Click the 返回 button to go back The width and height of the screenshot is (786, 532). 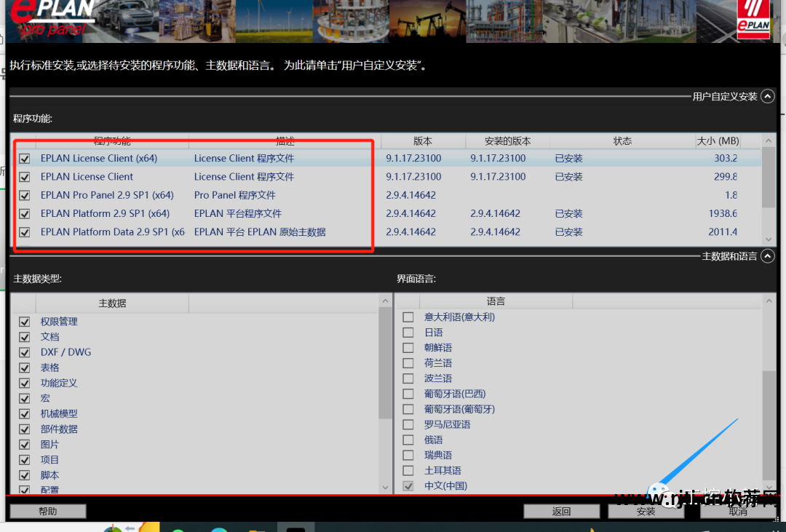pyautogui.click(x=561, y=511)
